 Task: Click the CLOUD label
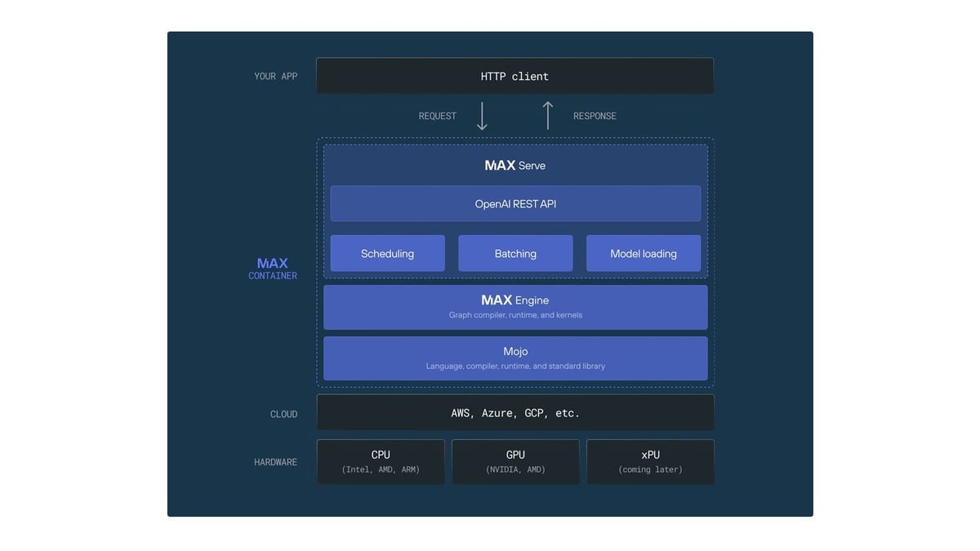tap(283, 415)
